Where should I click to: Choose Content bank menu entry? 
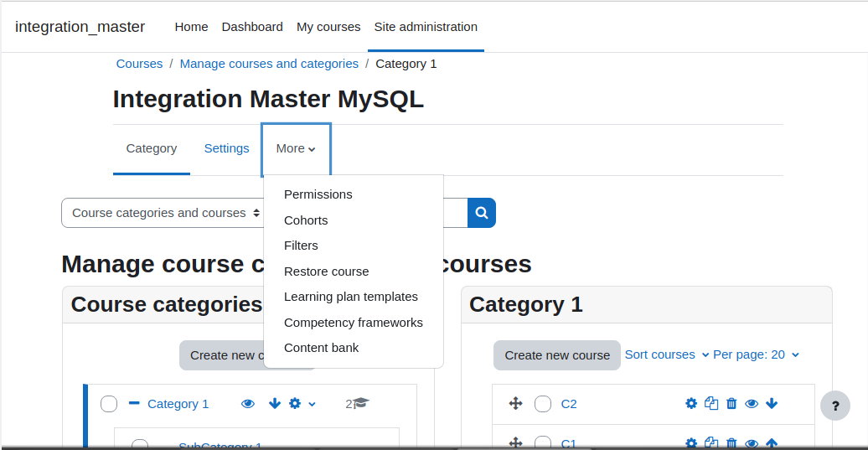click(322, 348)
